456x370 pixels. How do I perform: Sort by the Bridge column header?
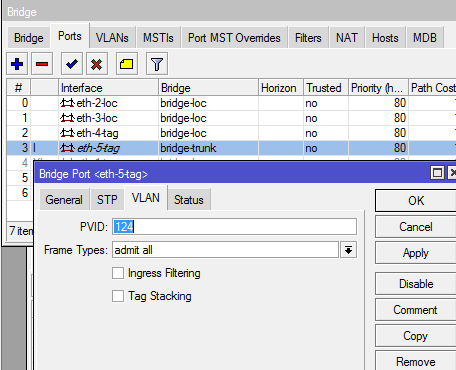pos(208,88)
